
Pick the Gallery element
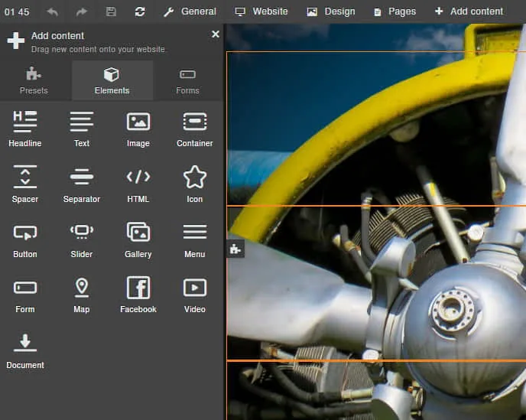[x=138, y=239]
